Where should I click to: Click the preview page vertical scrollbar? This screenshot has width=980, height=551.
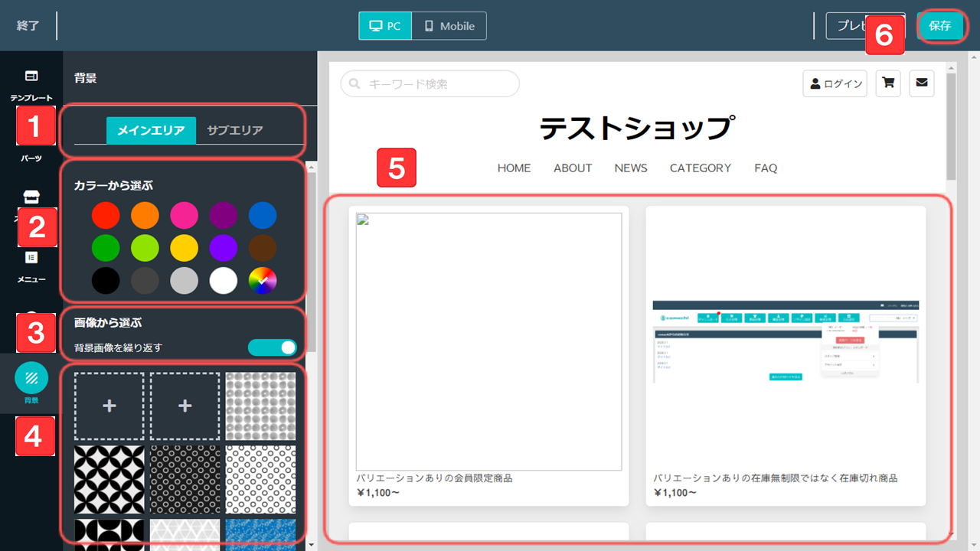[951, 126]
